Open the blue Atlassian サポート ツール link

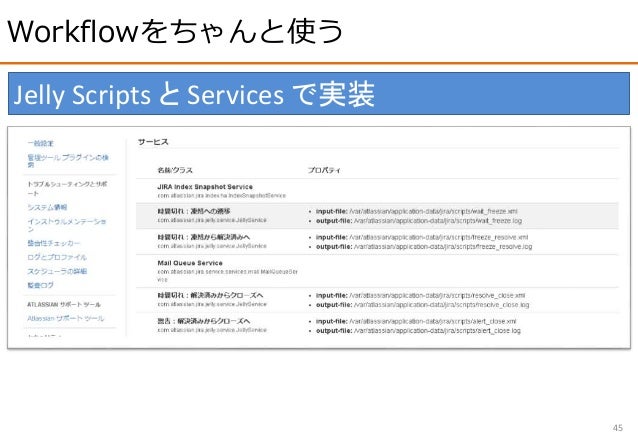(66, 318)
